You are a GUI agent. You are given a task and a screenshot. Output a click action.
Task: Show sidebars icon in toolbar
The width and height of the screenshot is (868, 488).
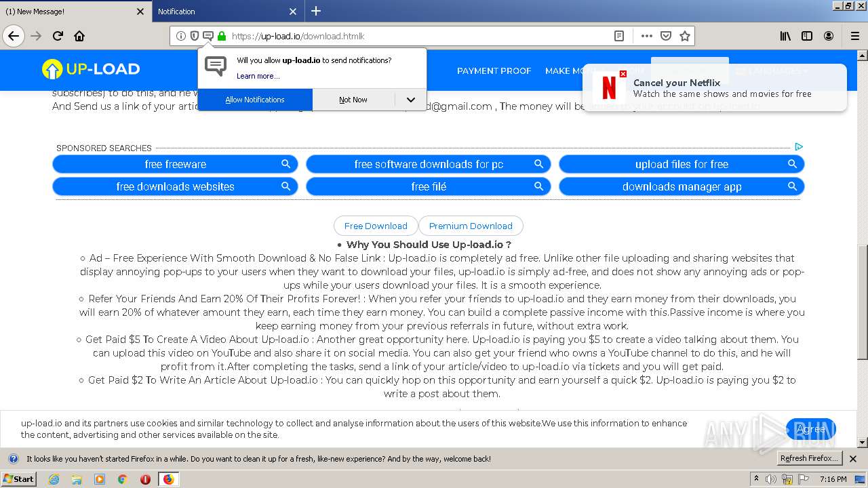tap(807, 36)
